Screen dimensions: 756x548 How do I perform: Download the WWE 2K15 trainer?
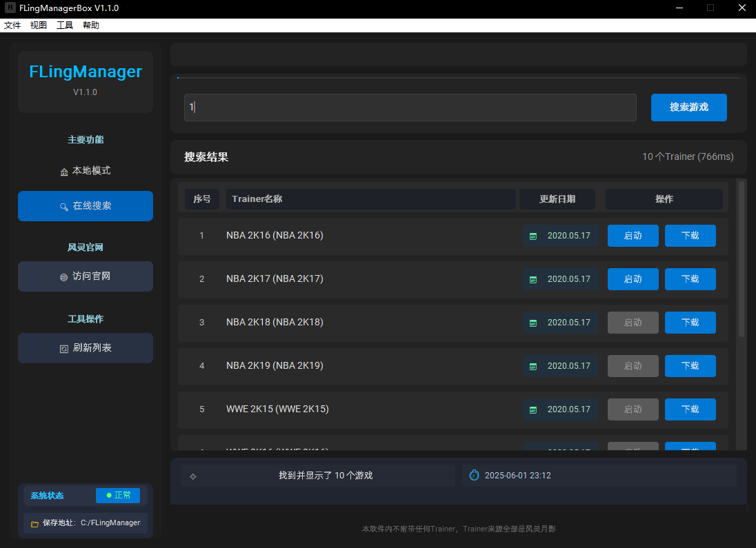[x=690, y=409]
